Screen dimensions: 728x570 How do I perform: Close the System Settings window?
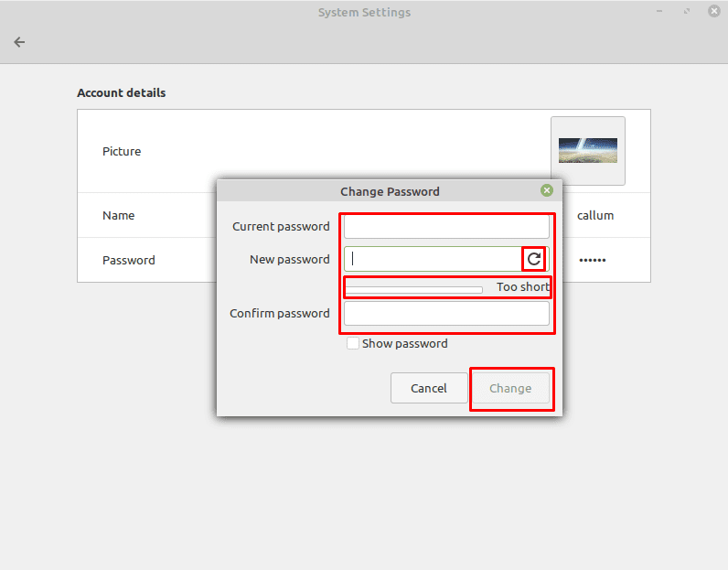tap(714, 11)
